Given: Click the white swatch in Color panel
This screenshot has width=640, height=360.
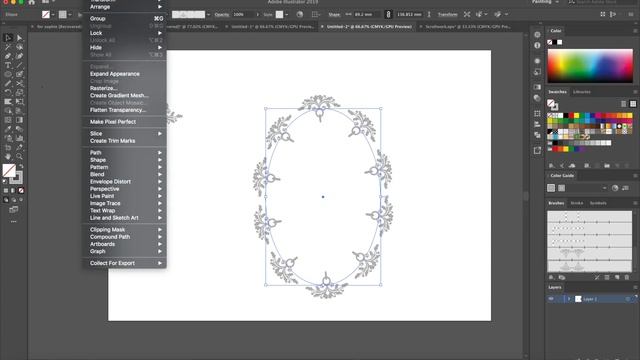Looking at the screenshot, I should pyautogui.click(x=560, y=42).
